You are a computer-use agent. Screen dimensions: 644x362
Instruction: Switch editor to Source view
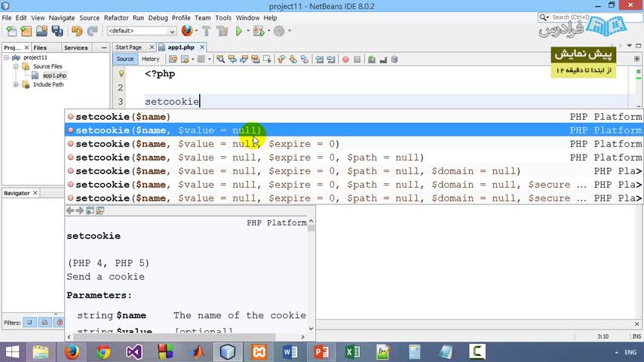[x=125, y=59]
